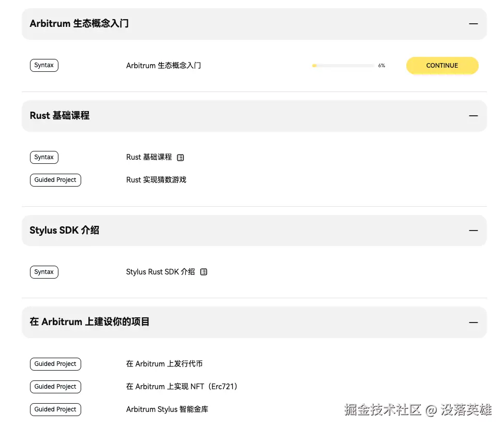Collapse the Stylus SDK 介绍 section
This screenshot has height=429, width=504.
pyautogui.click(x=473, y=231)
